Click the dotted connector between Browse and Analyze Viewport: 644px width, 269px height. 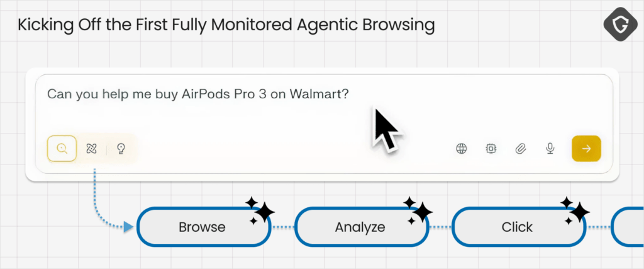coord(282,227)
